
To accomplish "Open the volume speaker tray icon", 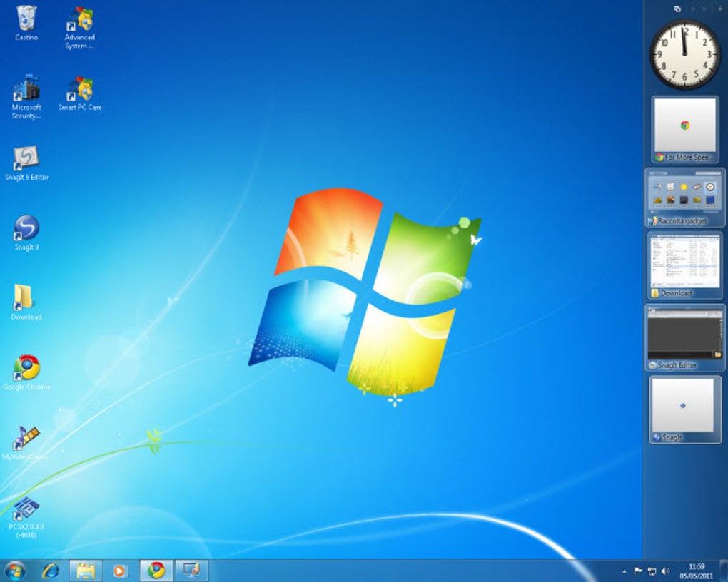I will point(666,571).
